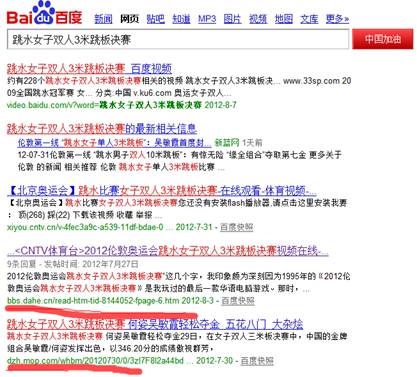Open the 最新相关信息 result heading

102,128
